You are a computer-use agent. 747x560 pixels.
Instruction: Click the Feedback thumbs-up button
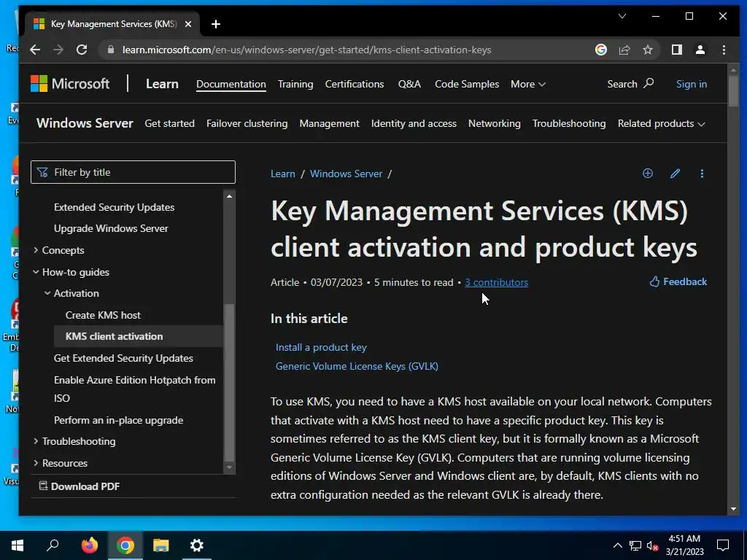tap(678, 281)
